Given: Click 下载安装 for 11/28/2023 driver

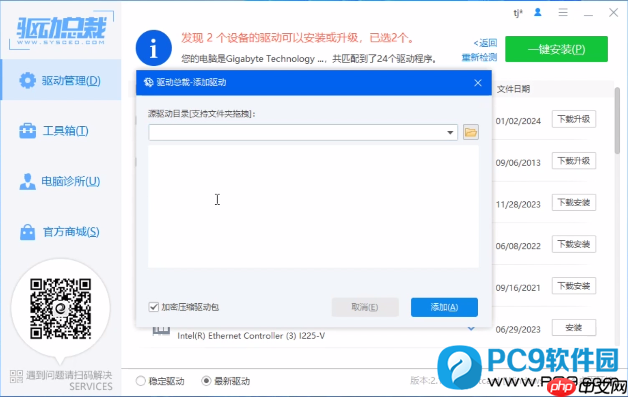Looking at the screenshot, I should (574, 202).
